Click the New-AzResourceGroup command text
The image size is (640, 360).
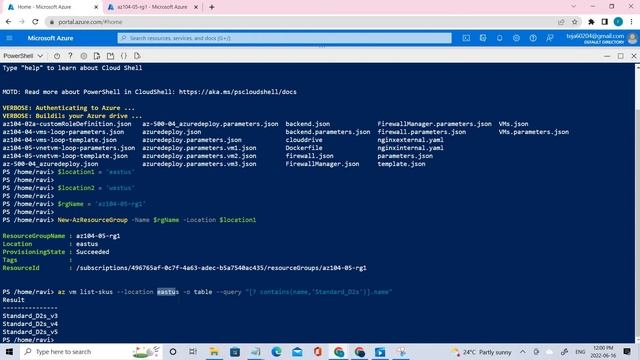click(x=93, y=220)
